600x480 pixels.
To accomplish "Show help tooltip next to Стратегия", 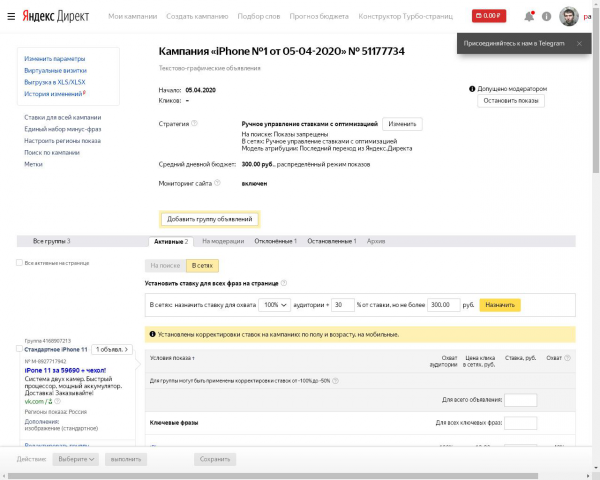I will pyautogui.click(x=194, y=123).
